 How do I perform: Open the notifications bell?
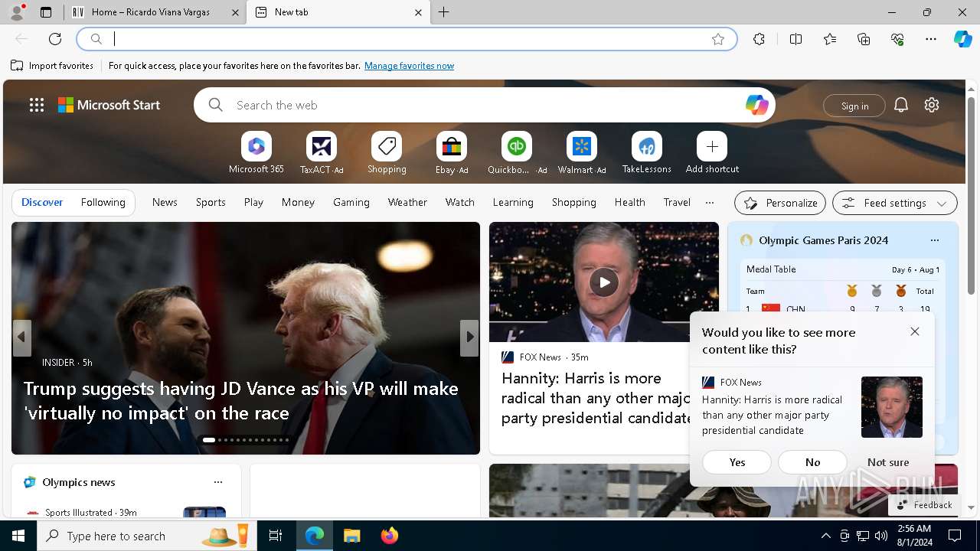(901, 105)
